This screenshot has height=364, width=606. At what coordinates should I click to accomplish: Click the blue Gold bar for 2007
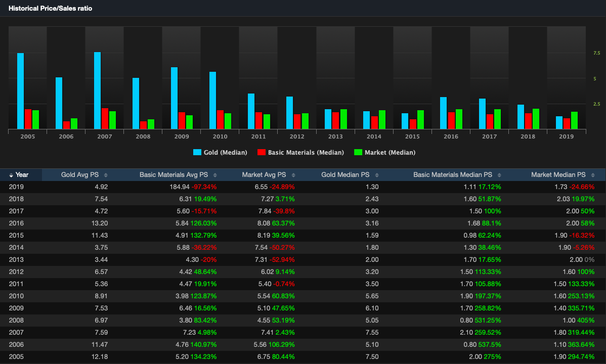pyautogui.click(x=98, y=90)
